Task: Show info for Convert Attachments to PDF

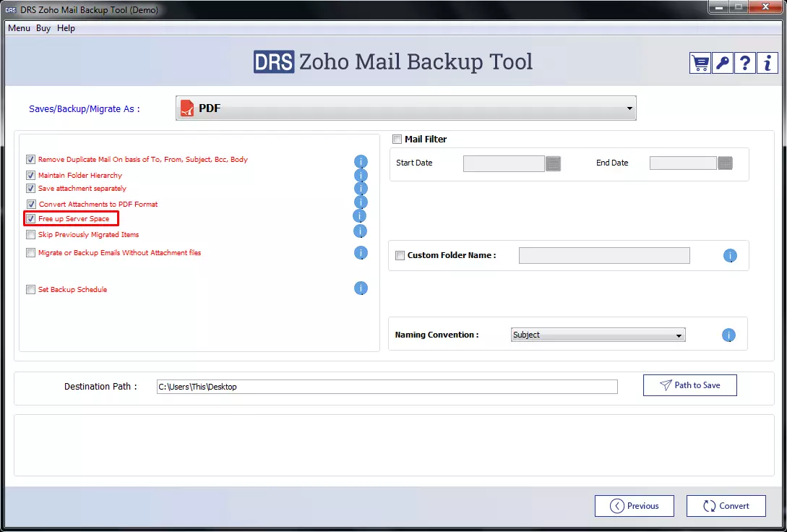Action: (x=361, y=202)
